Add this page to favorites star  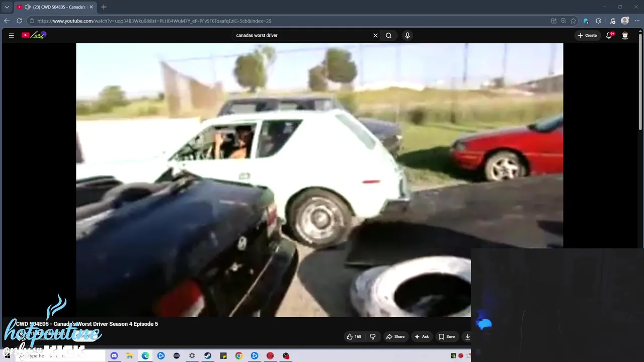click(573, 21)
